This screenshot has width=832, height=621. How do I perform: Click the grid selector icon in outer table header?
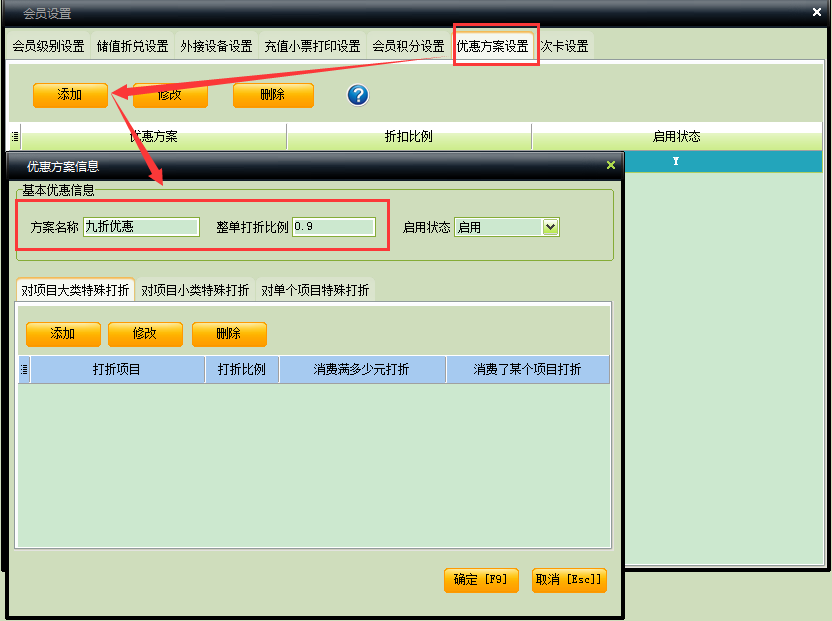coord(15,137)
